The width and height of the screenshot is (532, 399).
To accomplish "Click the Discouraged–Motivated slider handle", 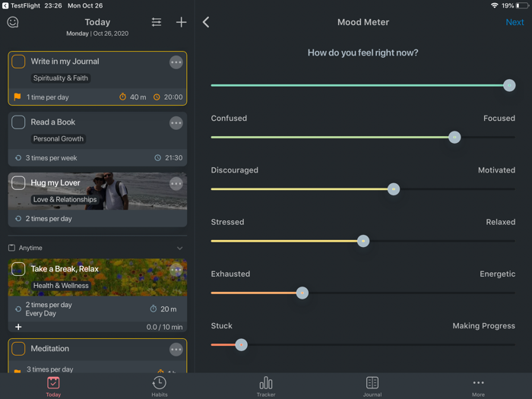I will coord(394,189).
